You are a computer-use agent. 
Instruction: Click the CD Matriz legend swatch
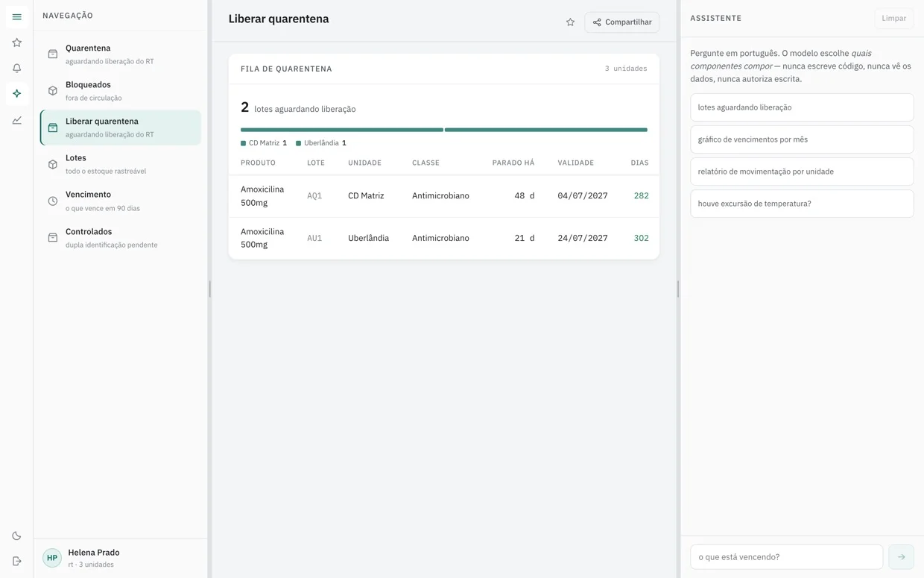point(243,143)
